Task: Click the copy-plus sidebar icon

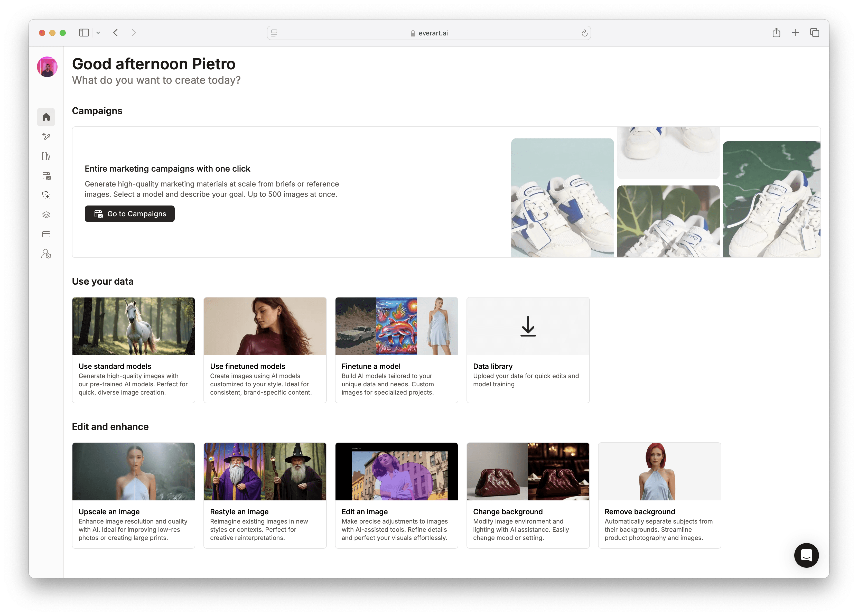Action: tap(46, 196)
